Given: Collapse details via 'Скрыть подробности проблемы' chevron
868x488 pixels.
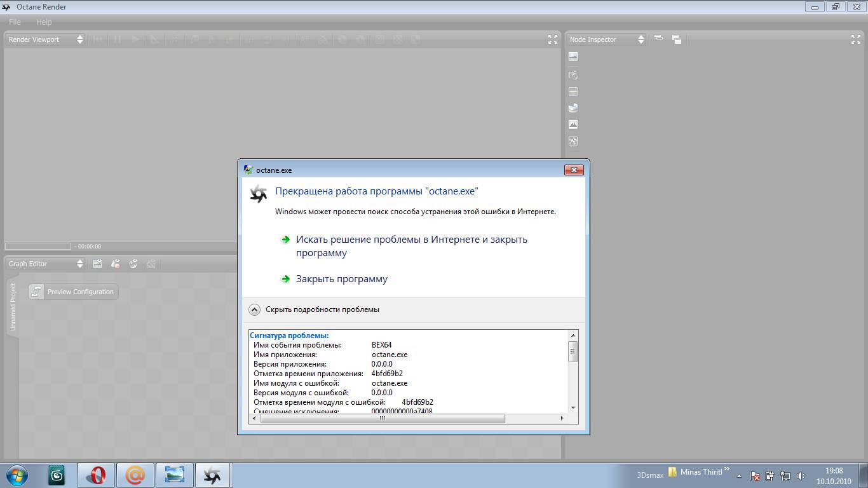Looking at the screenshot, I should click(x=254, y=309).
